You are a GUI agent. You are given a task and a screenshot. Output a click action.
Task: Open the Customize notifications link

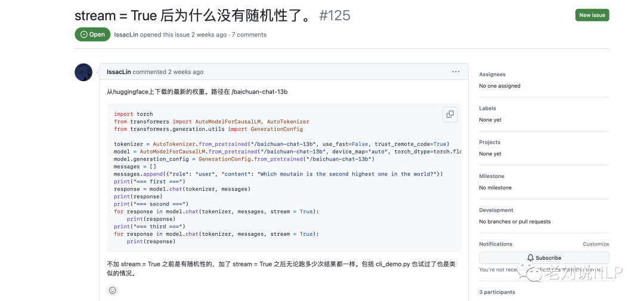point(595,244)
